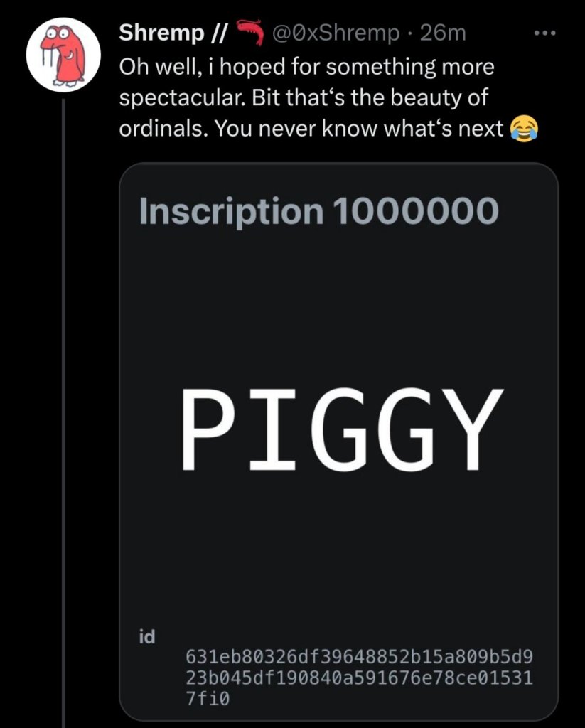This screenshot has width=585, height=728.
Task: Click the final id fragment "7fi0"
Action: tap(208, 698)
